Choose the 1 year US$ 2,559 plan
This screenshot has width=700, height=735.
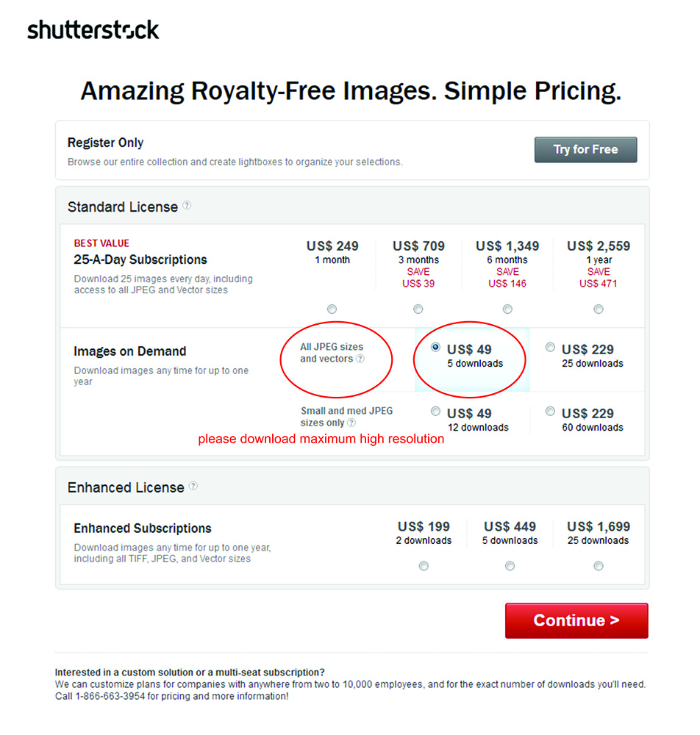599,309
